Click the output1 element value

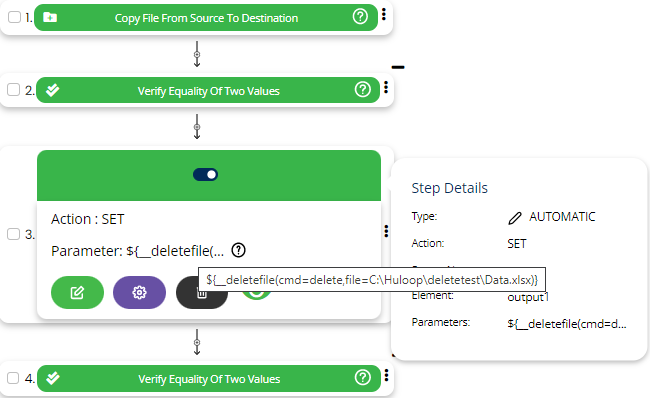pyautogui.click(x=528, y=297)
